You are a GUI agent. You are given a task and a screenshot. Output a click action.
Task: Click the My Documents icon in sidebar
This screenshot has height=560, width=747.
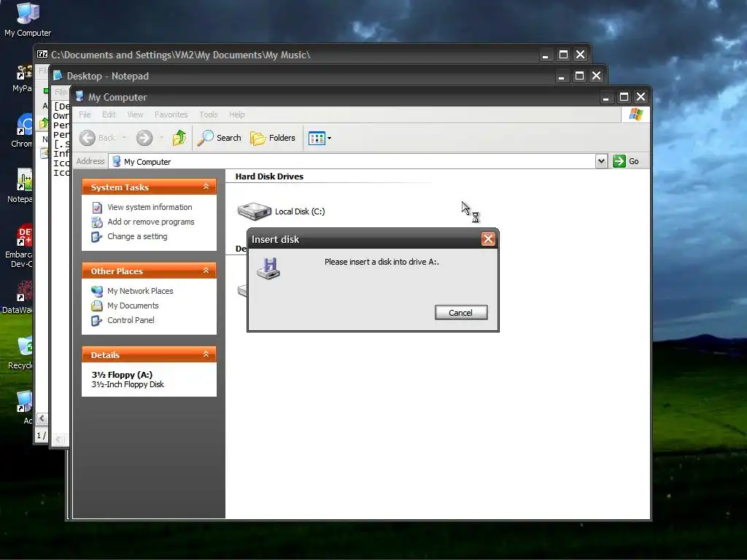97,306
